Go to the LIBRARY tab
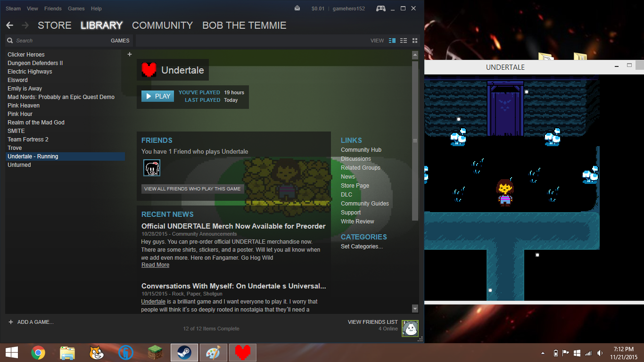This screenshot has width=644, height=362. click(x=101, y=25)
